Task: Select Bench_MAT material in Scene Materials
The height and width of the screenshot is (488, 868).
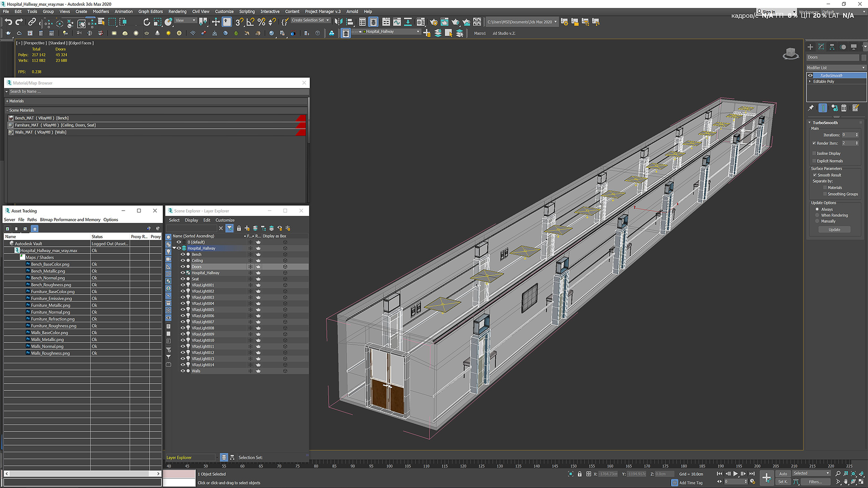Action: point(156,118)
